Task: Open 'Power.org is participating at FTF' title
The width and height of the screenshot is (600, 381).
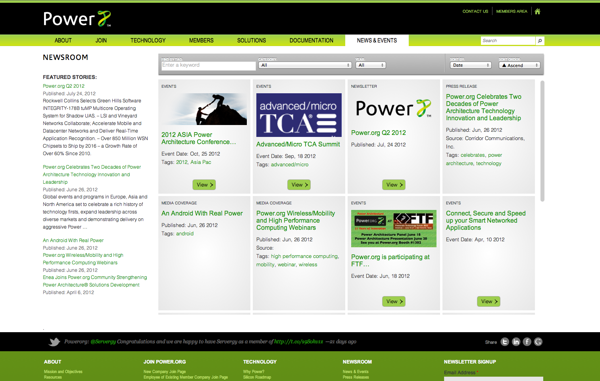Action: point(390,261)
